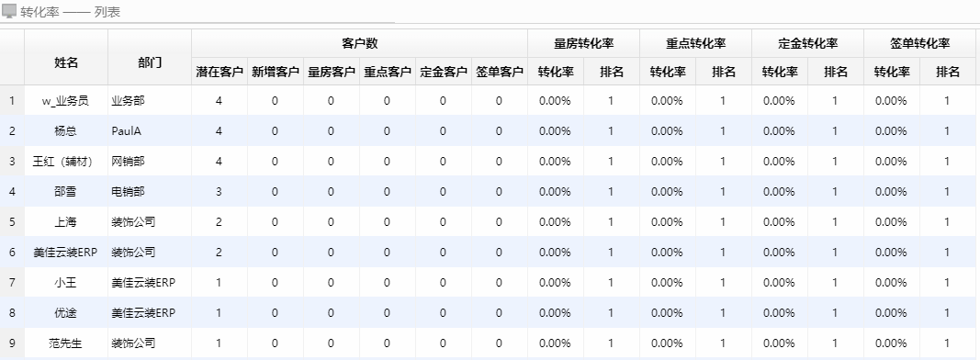Select the 定金客户 column header
This screenshot has width=980, height=360.
tap(444, 72)
